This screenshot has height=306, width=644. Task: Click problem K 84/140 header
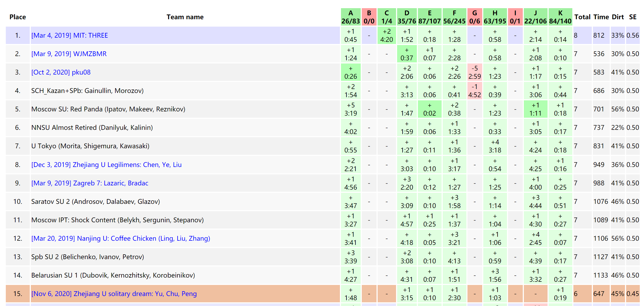(x=560, y=17)
